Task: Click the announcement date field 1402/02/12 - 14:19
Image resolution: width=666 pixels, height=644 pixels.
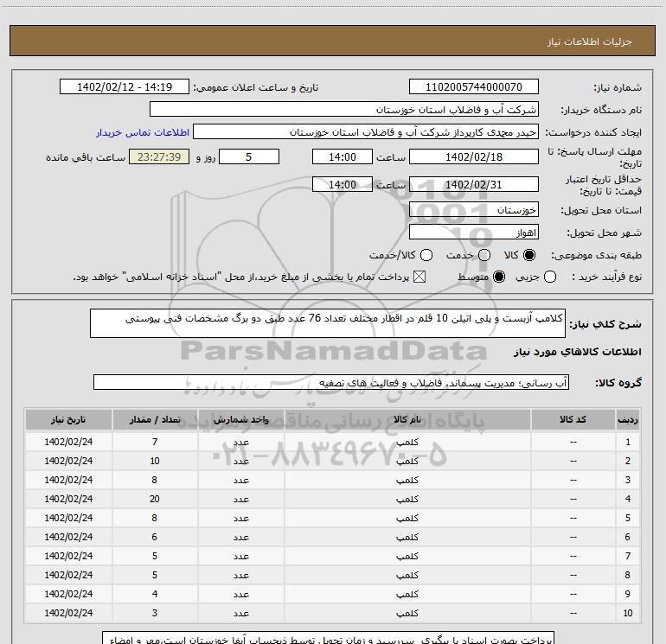Action: (125, 86)
